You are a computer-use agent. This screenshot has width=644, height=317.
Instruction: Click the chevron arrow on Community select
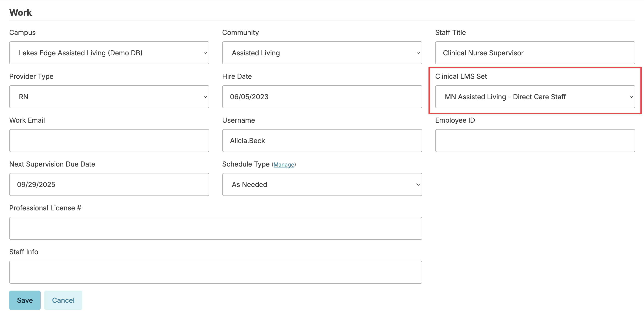[418, 53]
